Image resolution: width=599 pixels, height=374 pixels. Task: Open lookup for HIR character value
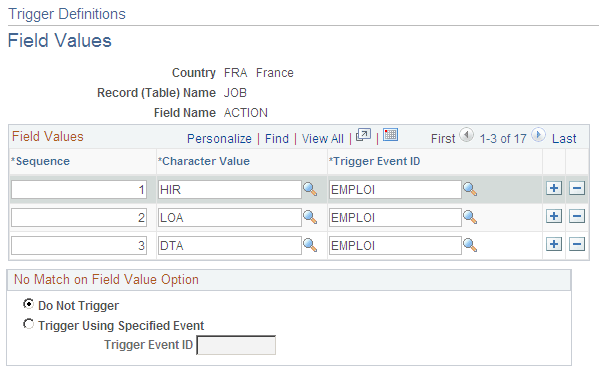tap(310, 189)
